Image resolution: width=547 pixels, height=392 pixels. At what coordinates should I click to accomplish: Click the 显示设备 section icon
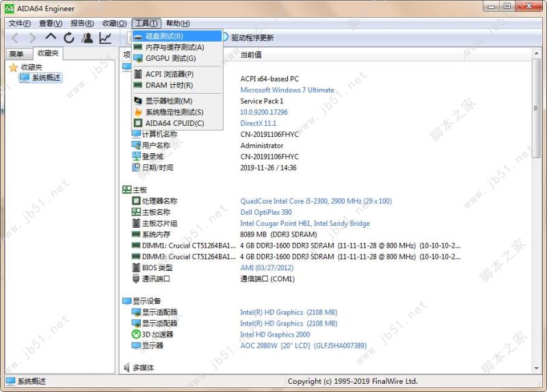(126, 301)
